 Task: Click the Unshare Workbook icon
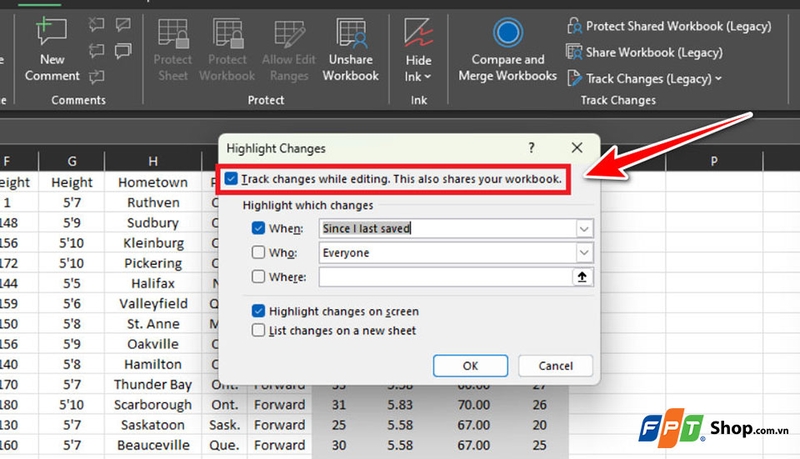tap(351, 34)
